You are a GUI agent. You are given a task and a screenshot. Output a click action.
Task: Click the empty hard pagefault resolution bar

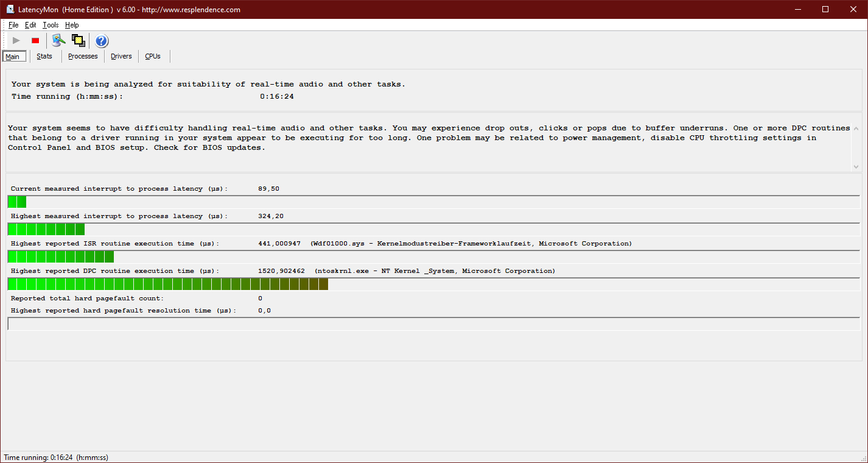[x=434, y=324]
